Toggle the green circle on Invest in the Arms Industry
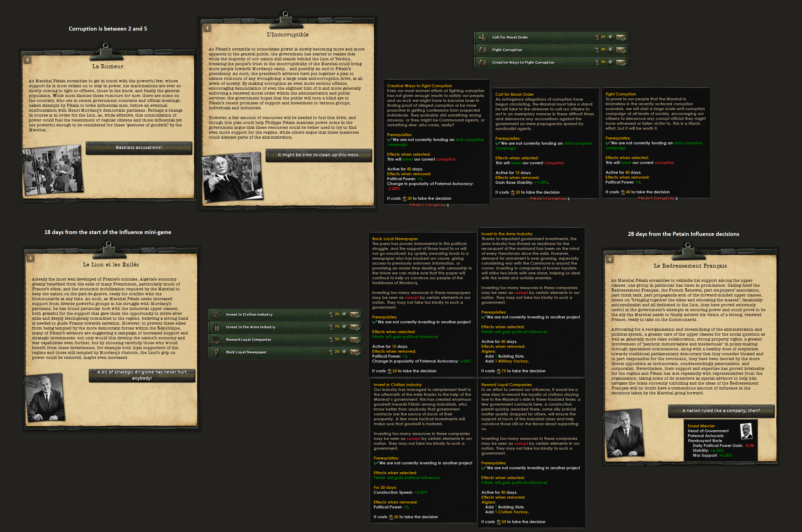Screen dimensions: 802x532 click(344, 327)
